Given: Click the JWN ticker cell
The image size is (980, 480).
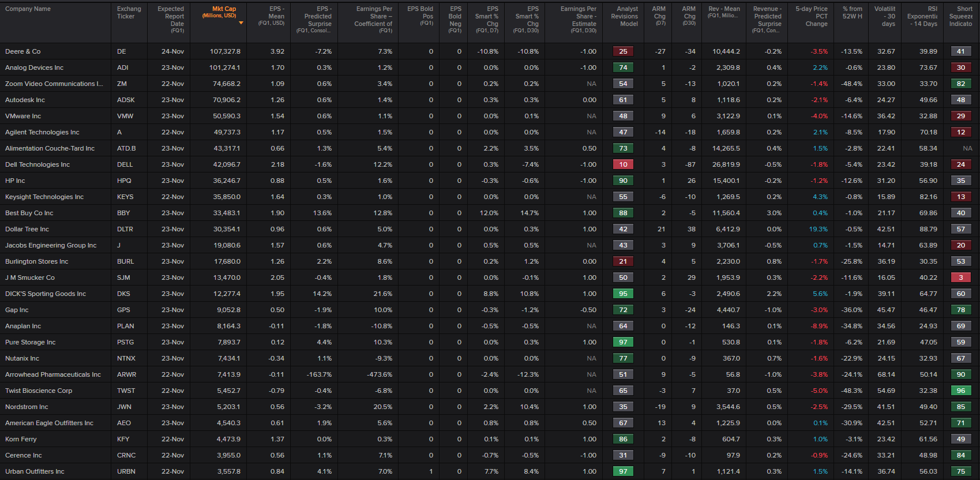Looking at the screenshot, I should [124, 407].
